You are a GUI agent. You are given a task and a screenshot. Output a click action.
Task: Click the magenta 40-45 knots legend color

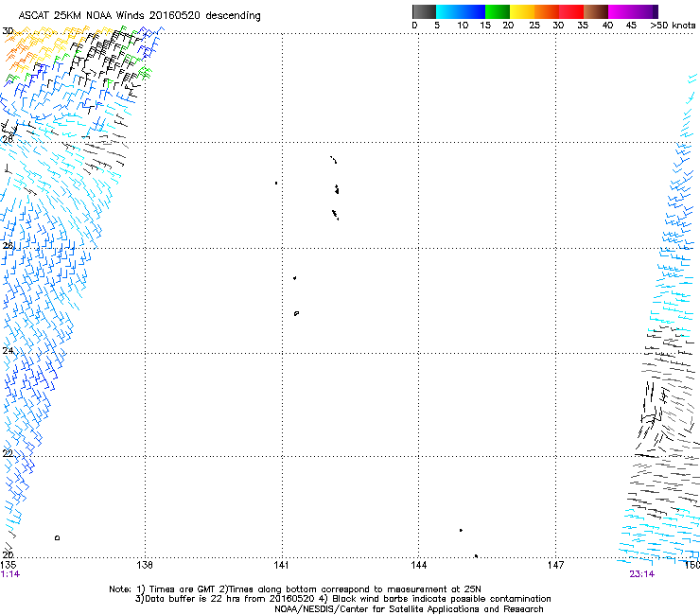(x=621, y=11)
